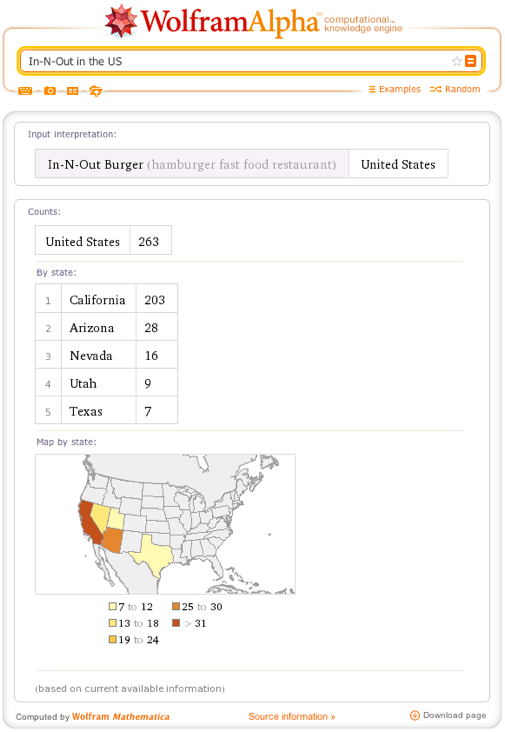Click the Random link

click(x=455, y=89)
